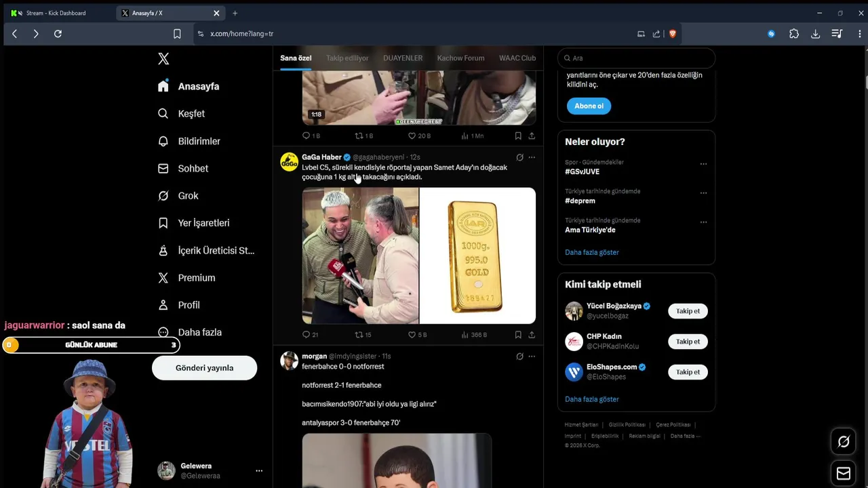Open #GSvJUVE trending topic
This screenshot has height=488, width=868.
[x=582, y=171]
